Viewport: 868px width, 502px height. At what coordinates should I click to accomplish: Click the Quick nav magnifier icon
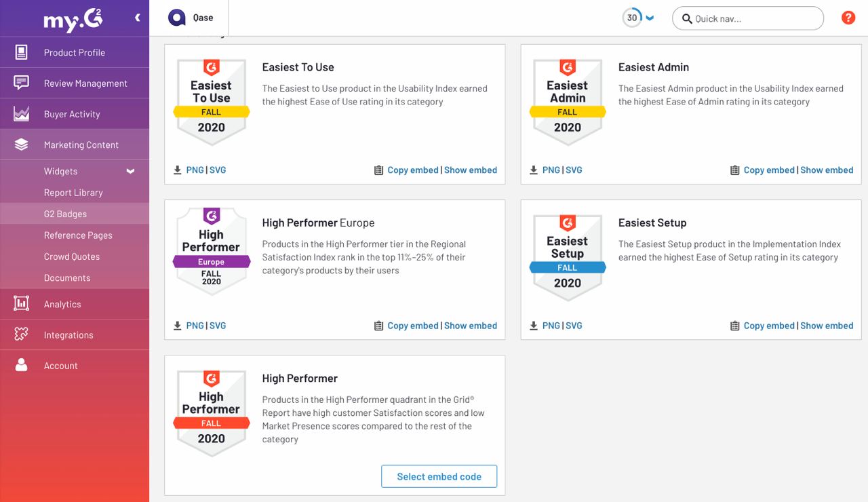pos(687,19)
